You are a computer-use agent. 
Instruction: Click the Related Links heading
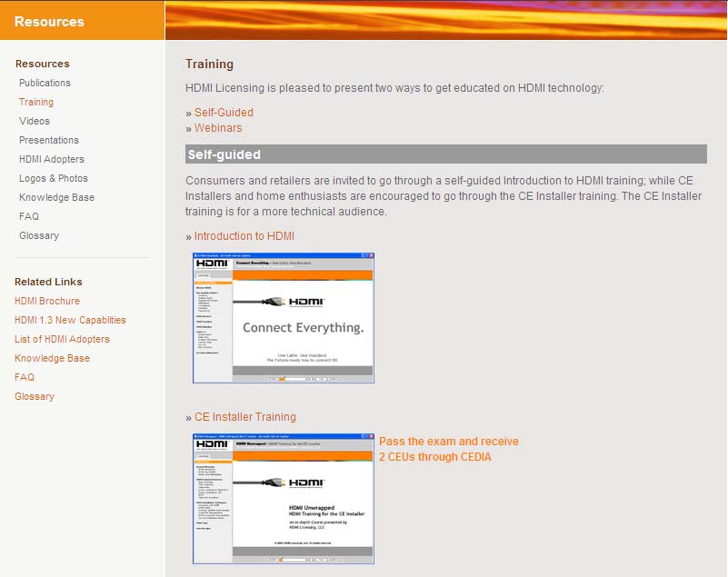click(48, 282)
